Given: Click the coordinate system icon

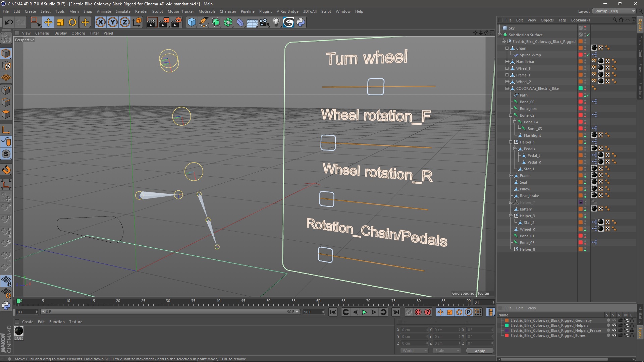Looking at the screenshot, I should tap(137, 22).
